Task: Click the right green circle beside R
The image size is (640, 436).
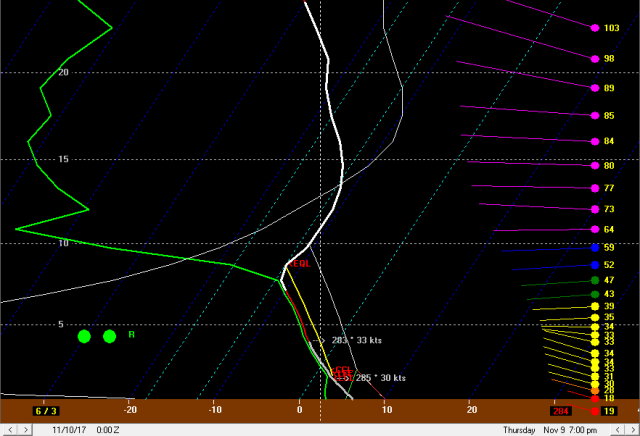Action: pyautogui.click(x=110, y=336)
